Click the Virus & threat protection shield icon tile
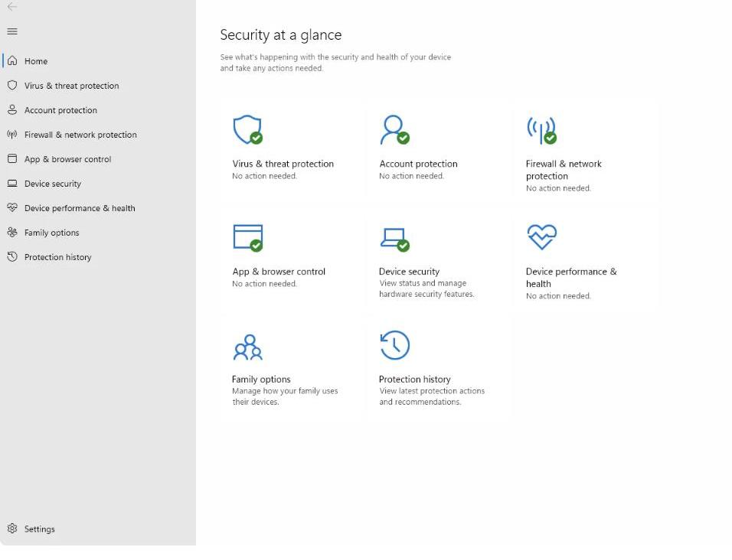 247,130
